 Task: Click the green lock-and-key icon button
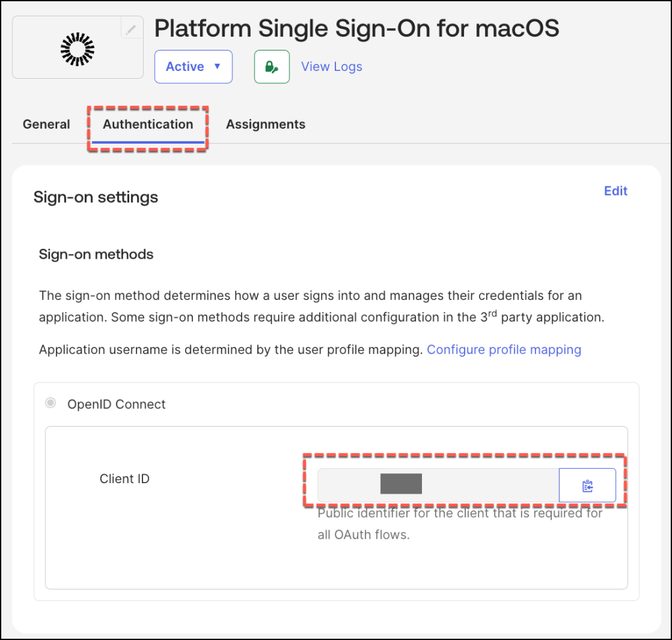[x=272, y=66]
